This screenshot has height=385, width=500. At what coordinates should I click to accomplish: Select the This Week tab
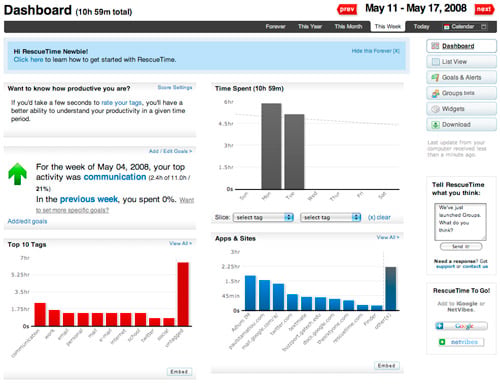pos(388,27)
